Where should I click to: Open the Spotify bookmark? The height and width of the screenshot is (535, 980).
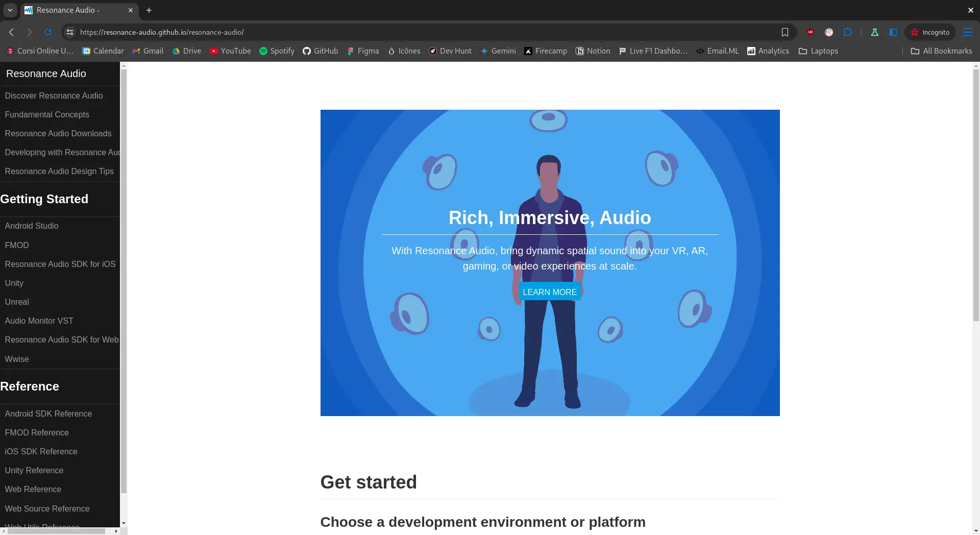[x=277, y=51]
